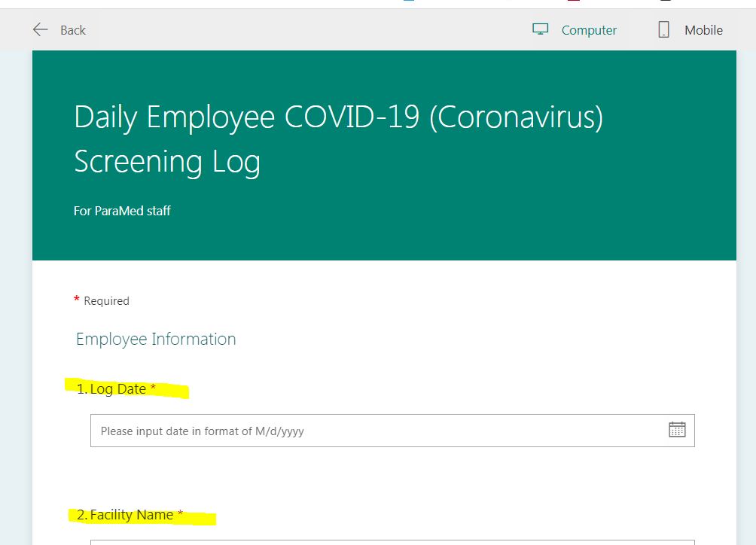Click the Back arrow icon
Image resolution: width=756 pixels, height=545 pixels.
coord(40,30)
